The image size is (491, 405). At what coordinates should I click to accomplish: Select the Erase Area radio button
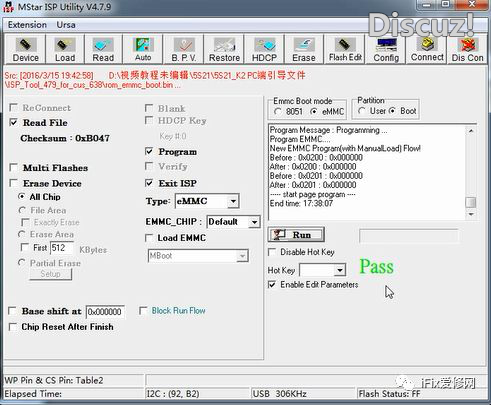(22, 234)
